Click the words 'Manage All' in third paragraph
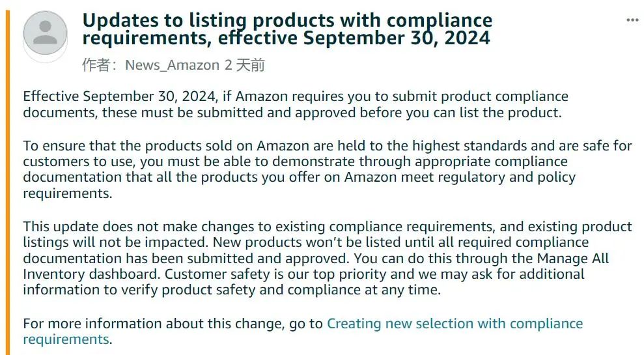 tap(572, 259)
